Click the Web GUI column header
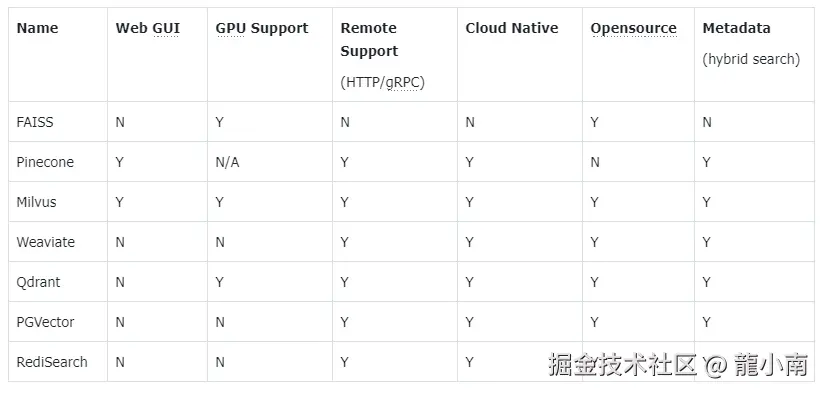Screen dimensions: 823x393 [x=147, y=28]
